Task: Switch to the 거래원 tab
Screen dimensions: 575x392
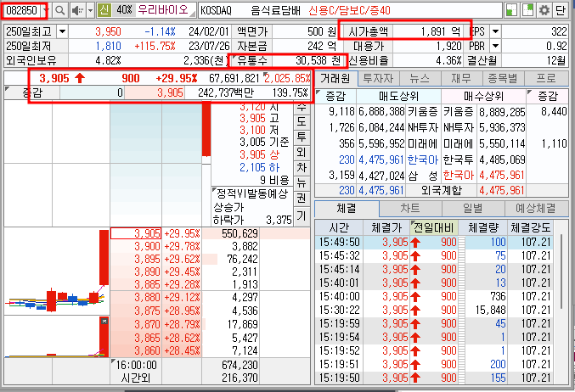Action: click(x=335, y=78)
